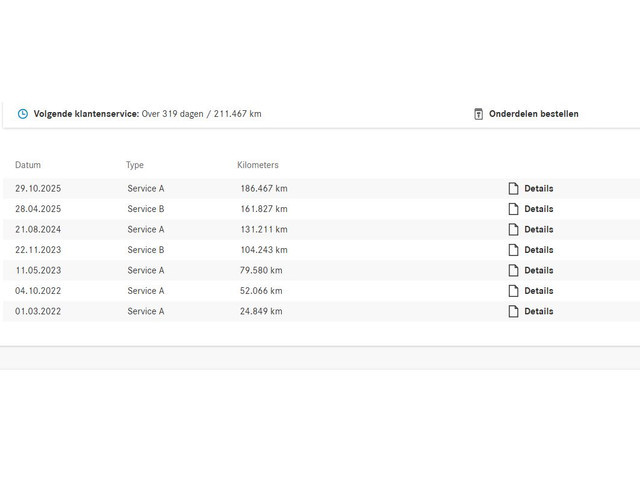Open document icon for 28.04.2025 service
640x480 pixels.
pyautogui.click(x=514, y=209)
